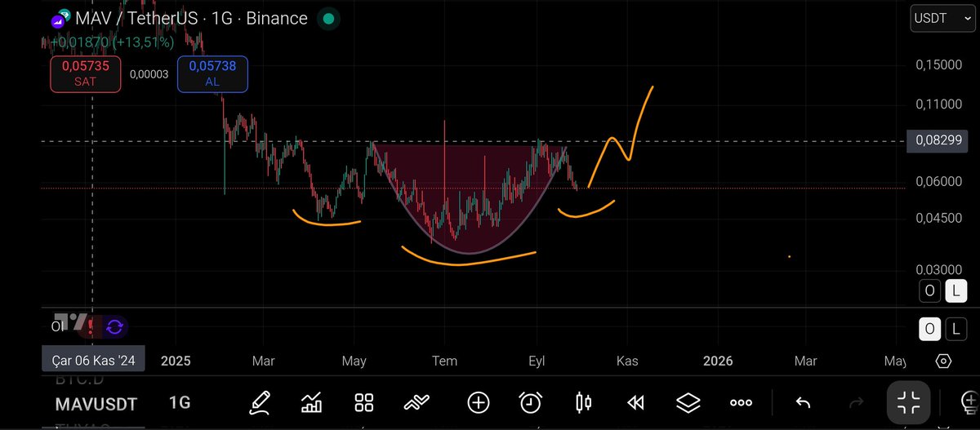Redo action with the forward arrow
Image resolution: width=980 pixels, height=430 pixels.
click(x=857, y=401)
